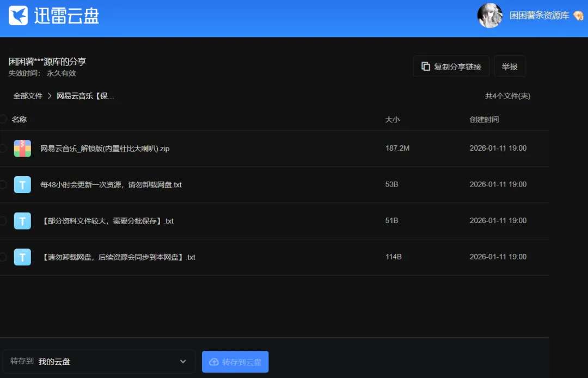This screenshot has height=378, width=588.
Task: Click the text file icon for 【请勿卸载网盘
Action: pyautogui.click(x=22, y=257)
